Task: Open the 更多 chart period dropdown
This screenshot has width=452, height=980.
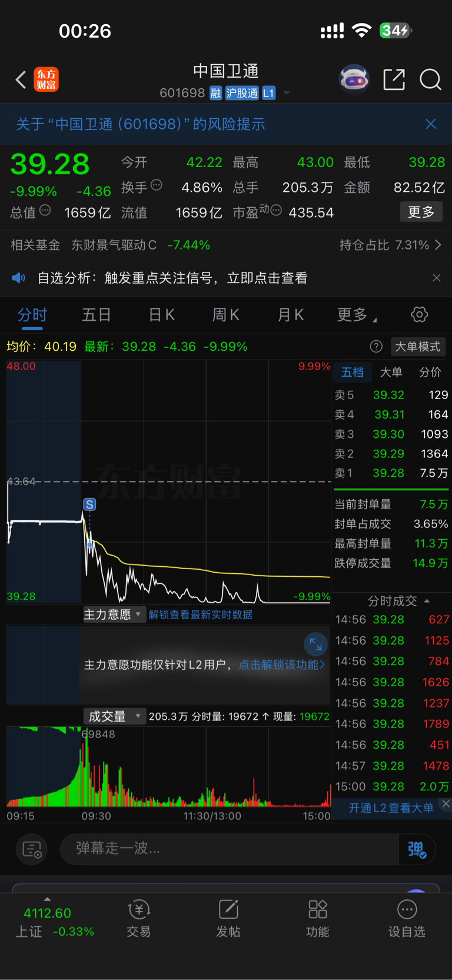Action: [x=357, y=315]
